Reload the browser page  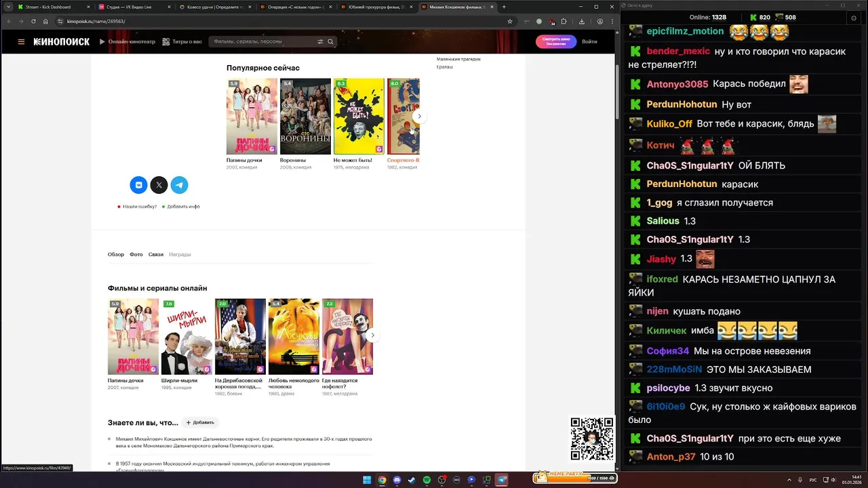pos(33,21)
